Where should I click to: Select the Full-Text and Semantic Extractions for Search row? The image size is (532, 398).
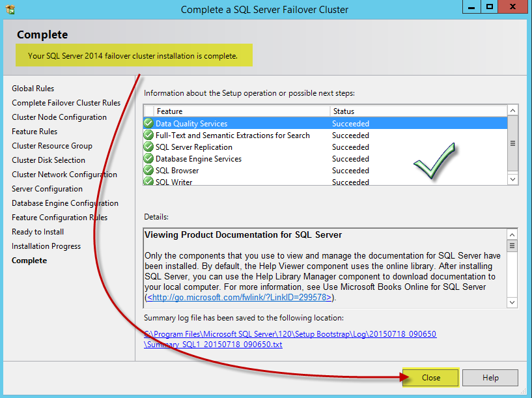click(x=326, y=135)
